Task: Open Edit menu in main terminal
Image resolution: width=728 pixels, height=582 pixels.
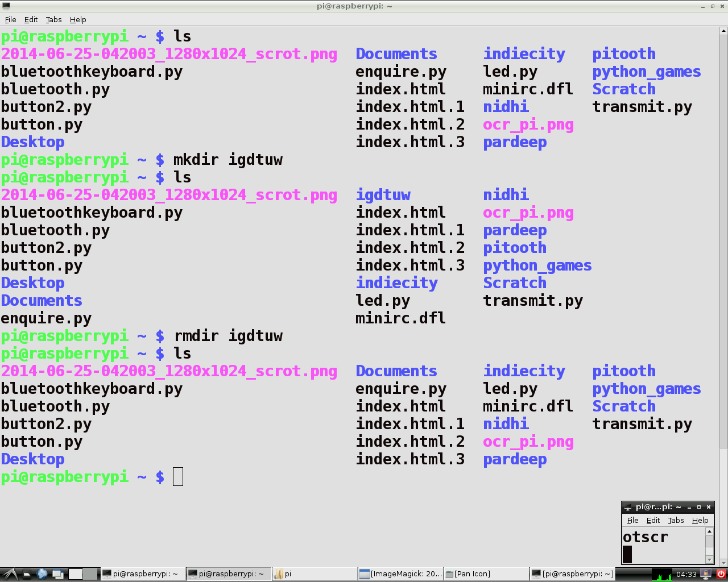Action: click(x=31, y=19)
